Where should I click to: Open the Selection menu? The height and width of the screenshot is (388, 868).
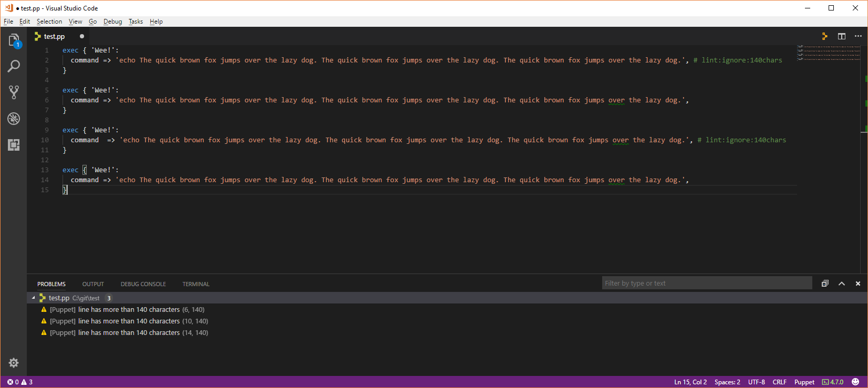click(x=49, y=22)
